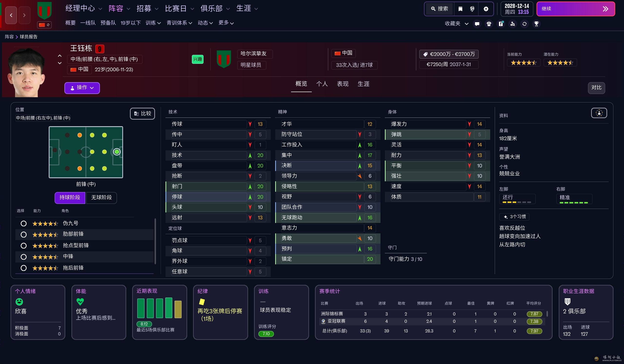Open the 训练 submenu dropdown

[x=153, y=23]
